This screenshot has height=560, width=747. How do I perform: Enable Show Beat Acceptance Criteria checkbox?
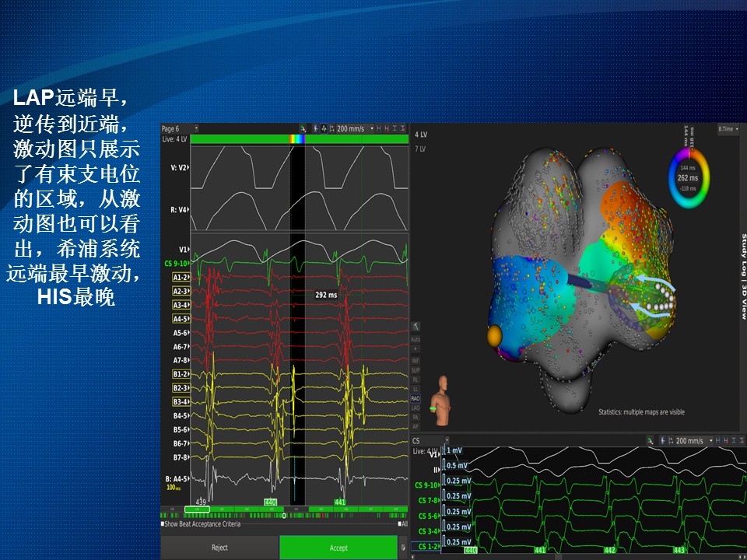tap(163, 523)
